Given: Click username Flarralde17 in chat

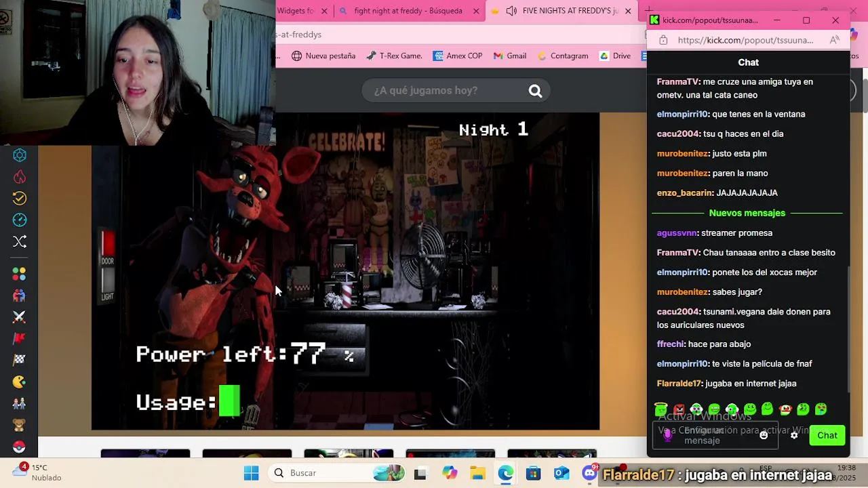Looking at the screenshot, I should tap(679, 384).
